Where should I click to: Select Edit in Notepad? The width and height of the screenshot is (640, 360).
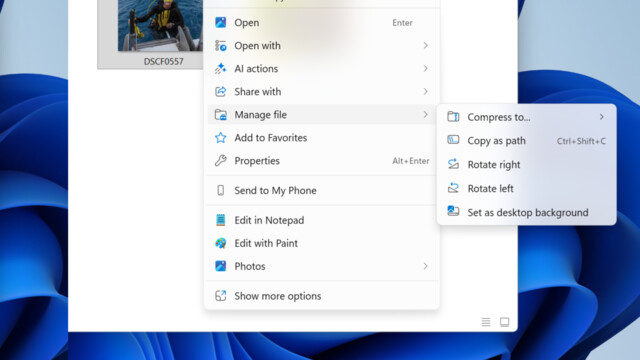click(322, 220)
